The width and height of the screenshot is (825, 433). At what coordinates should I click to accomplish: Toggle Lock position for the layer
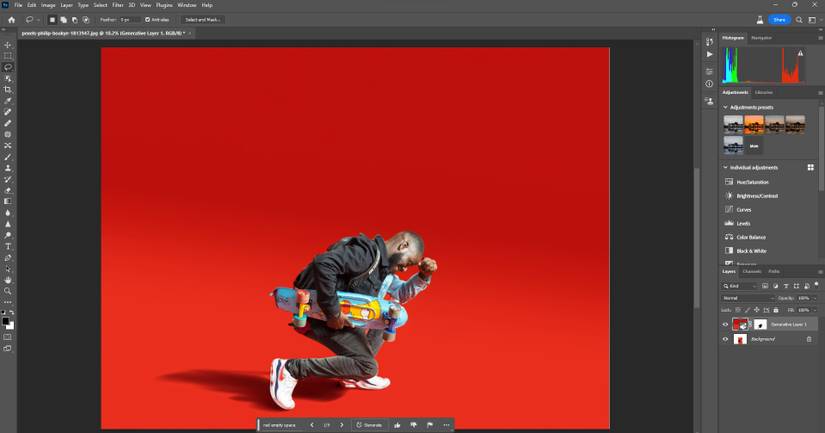(757, 310)
